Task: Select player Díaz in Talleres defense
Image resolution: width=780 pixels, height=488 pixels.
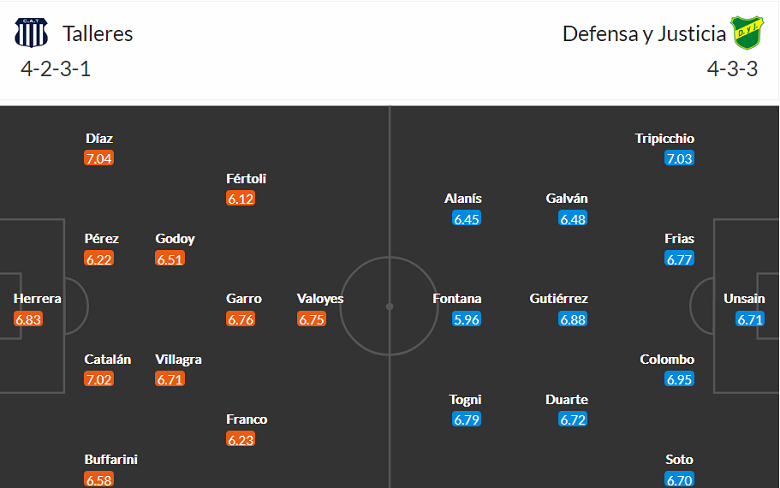Action: (99, 139)
